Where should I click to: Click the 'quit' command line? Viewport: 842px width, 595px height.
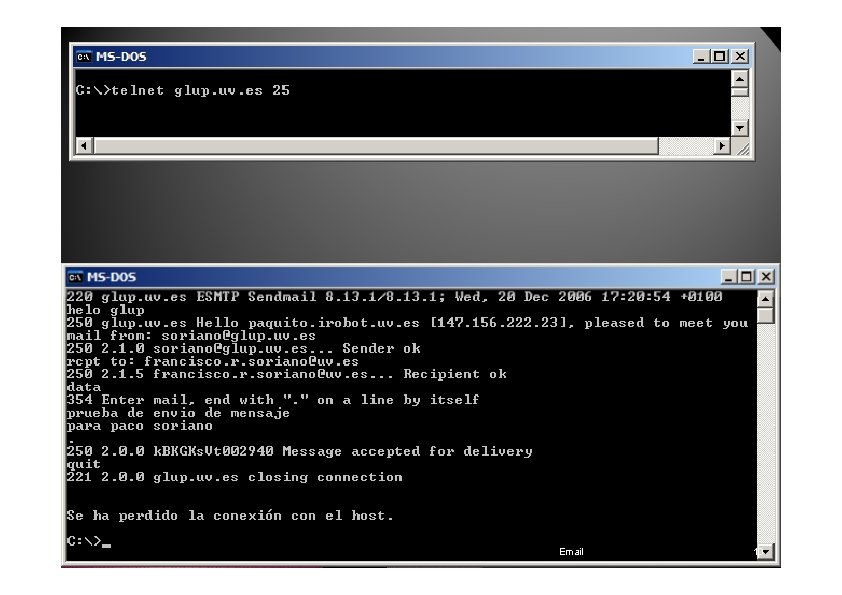(x=84, y=465)
